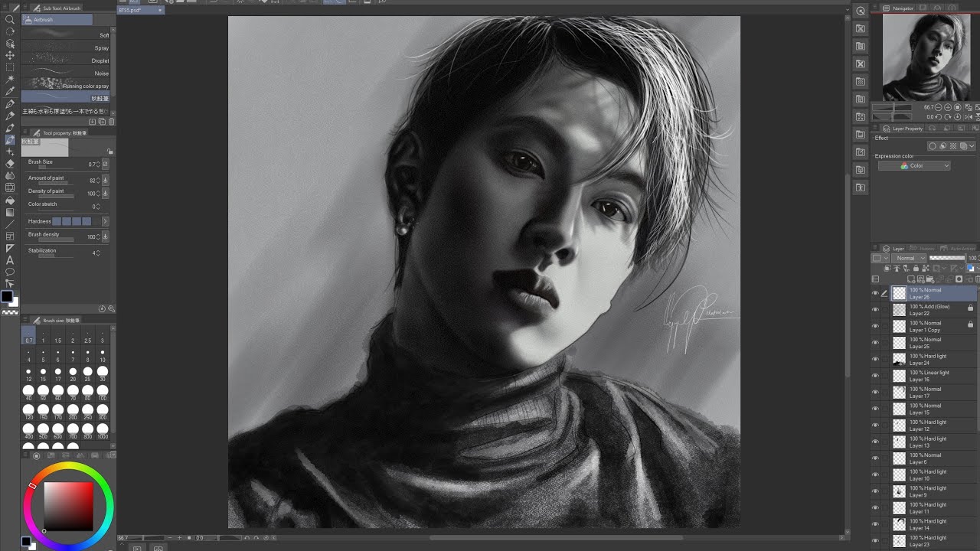Select the Zoom magnifier tool

click(x=10, y=20)
